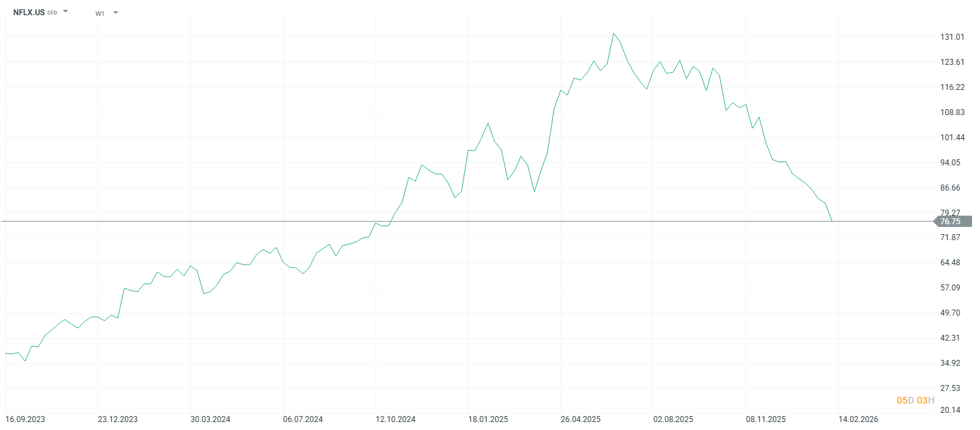Image resolution: width=980 pixels, height=430 pixels.
Task: Select the CFD instrument type label
Action: (52, 13)
